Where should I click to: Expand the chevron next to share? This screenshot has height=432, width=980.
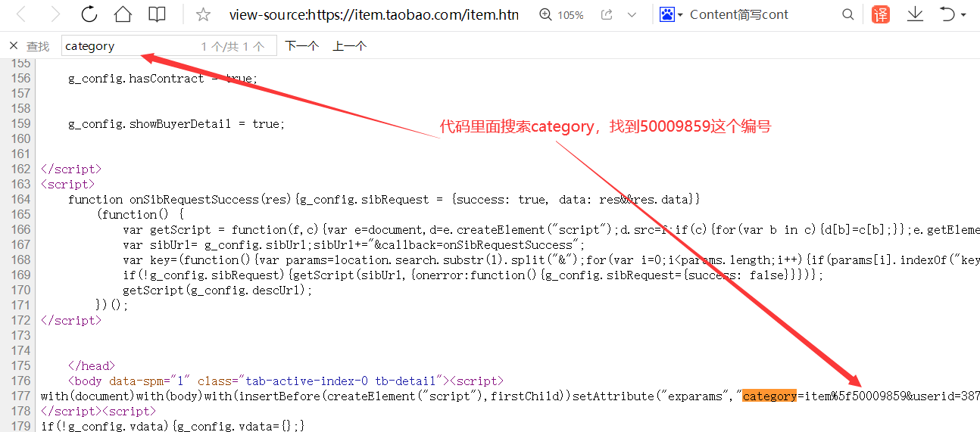click(x=633, y=15)
